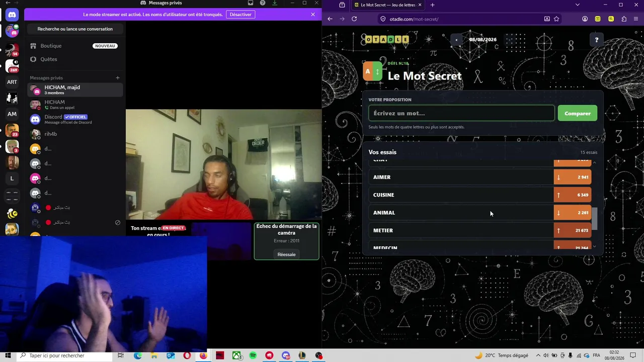Switch to the Le Mot Secret tab
Viewport: 644px width, 362px height.
coord(388,5)
